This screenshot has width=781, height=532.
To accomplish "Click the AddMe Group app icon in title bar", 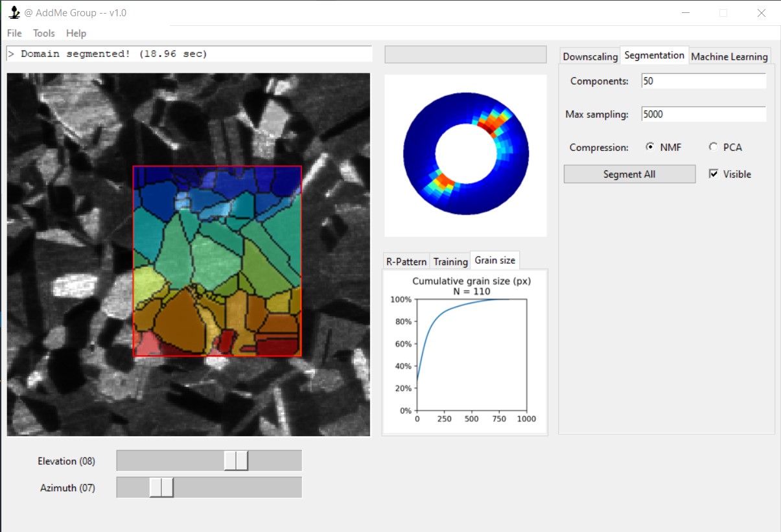I will 14,12.
